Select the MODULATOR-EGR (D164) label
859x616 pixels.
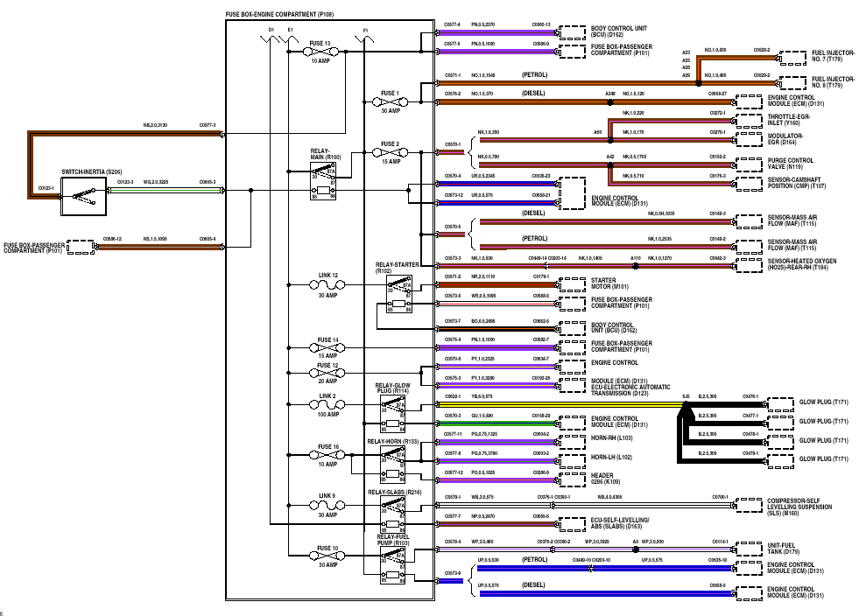coord(785,139)
